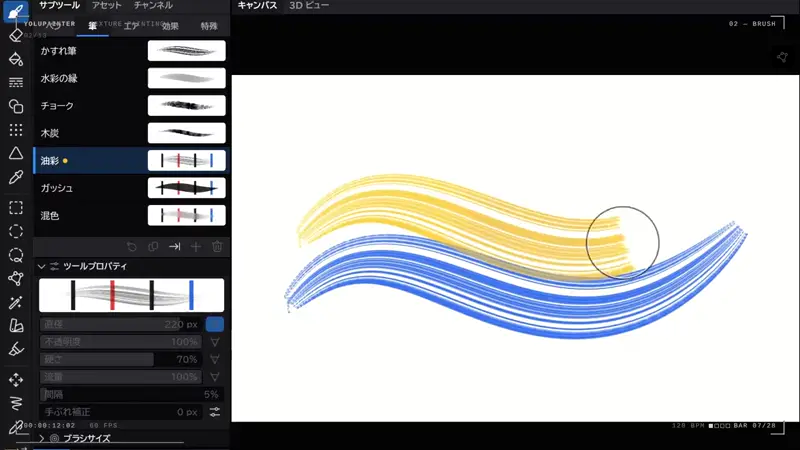This screenshot has height=450, width=800.
Task: Collapse the ツールプロパティ section
Action: tap(41, 266)
